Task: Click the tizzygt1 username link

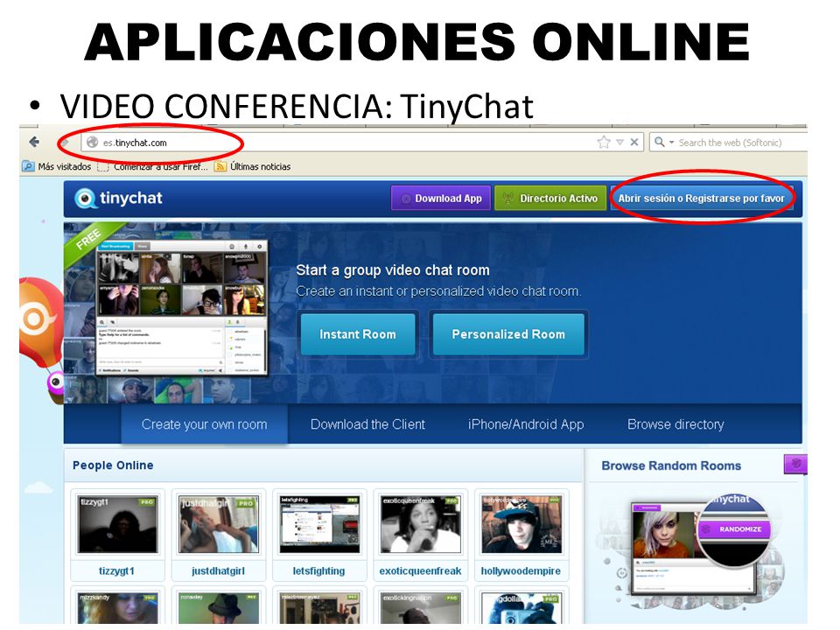Action: click(116, 571)
